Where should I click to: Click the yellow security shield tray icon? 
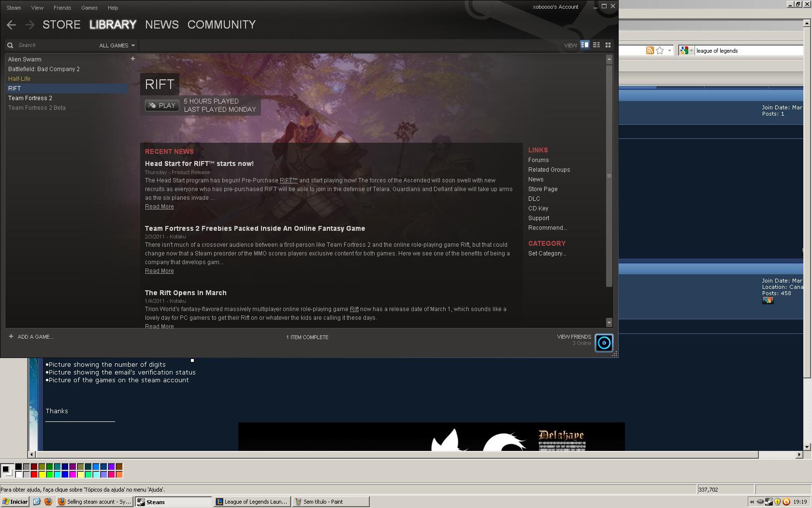(x=778, y=502)
